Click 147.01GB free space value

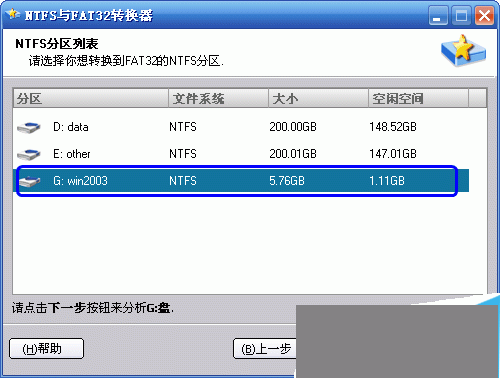393,154
